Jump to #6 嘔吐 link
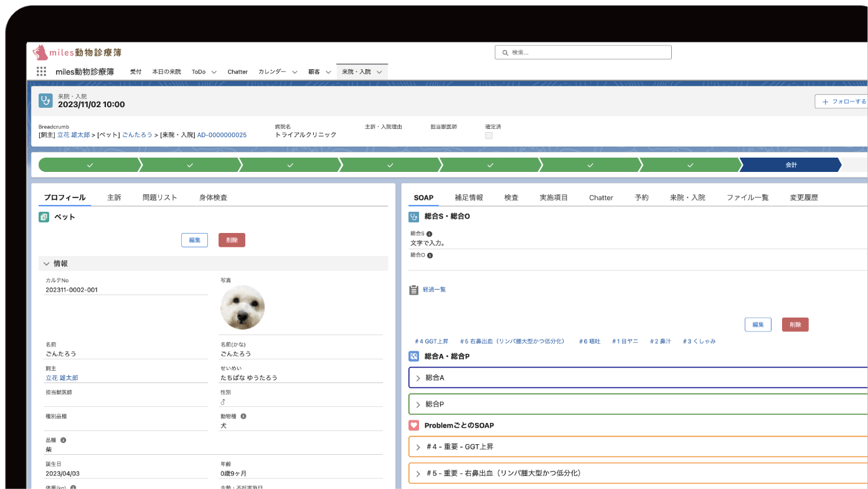The height and width of the screenshot is (489, 868). coord(589,341)
